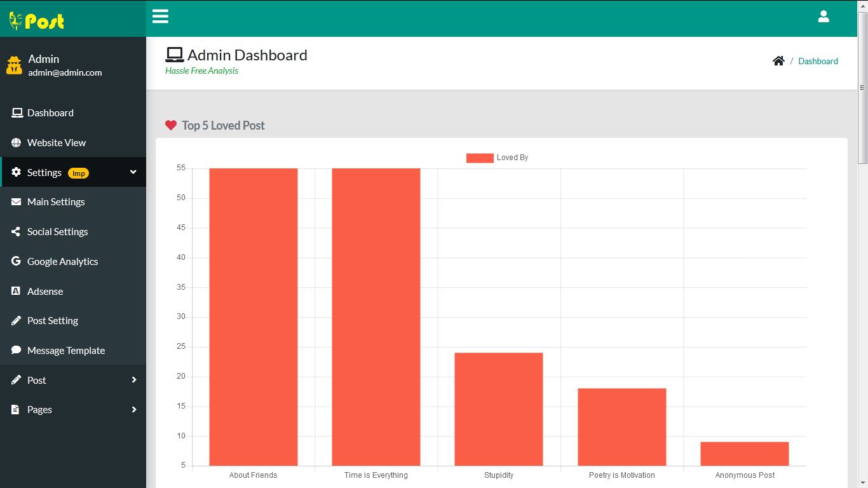Click the Post Setting pencil icon
868x488 pixels.
coord(16,321)
